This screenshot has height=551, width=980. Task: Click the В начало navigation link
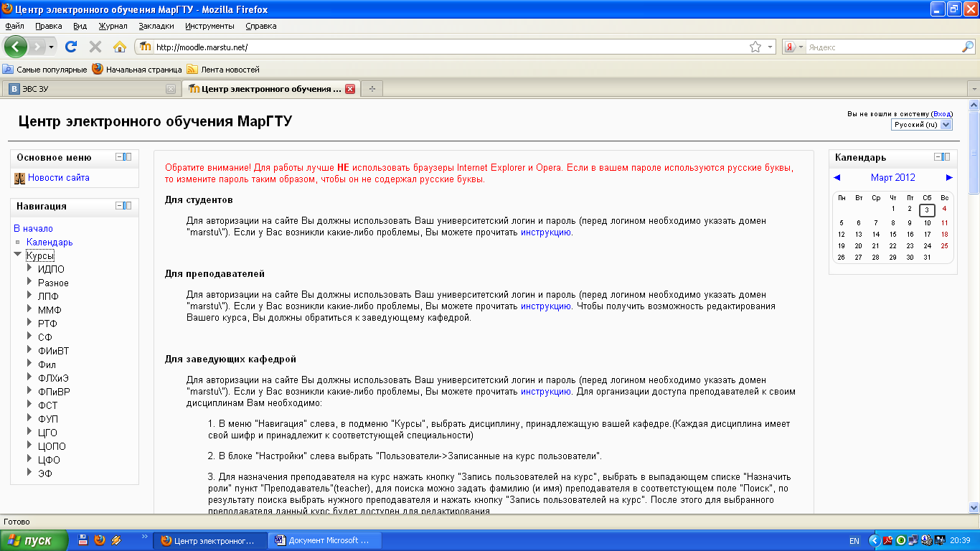tap(34, 228)
